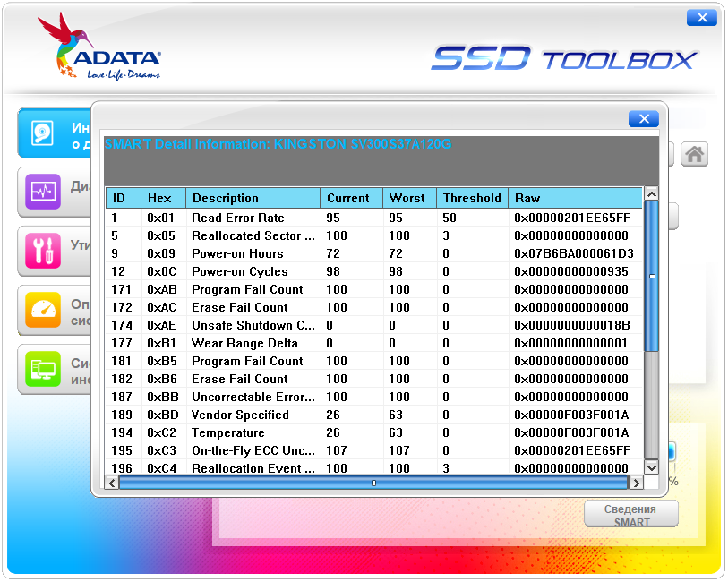Select the Uncorrectable Error row

coord(374,397)
